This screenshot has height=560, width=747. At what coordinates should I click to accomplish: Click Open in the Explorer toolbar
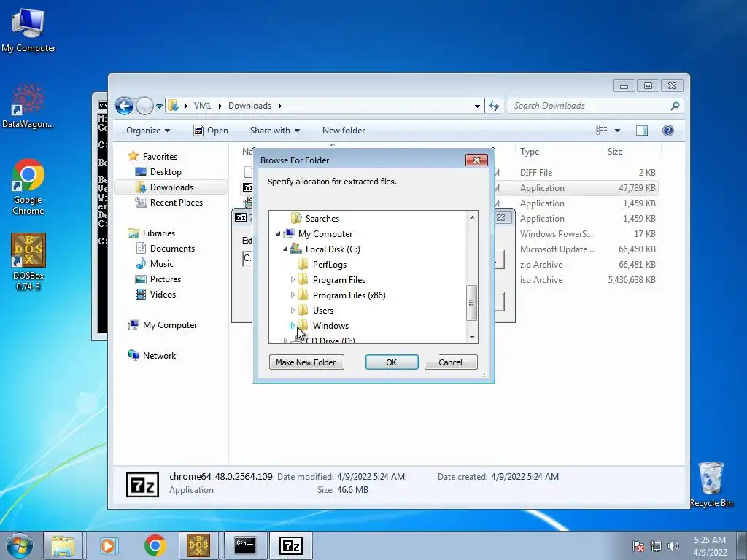click(211, 131)
